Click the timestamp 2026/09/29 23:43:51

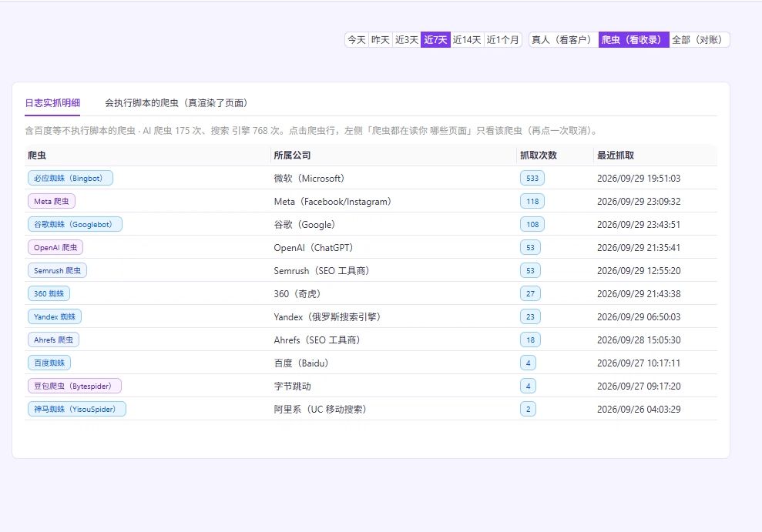pos(639,224)
